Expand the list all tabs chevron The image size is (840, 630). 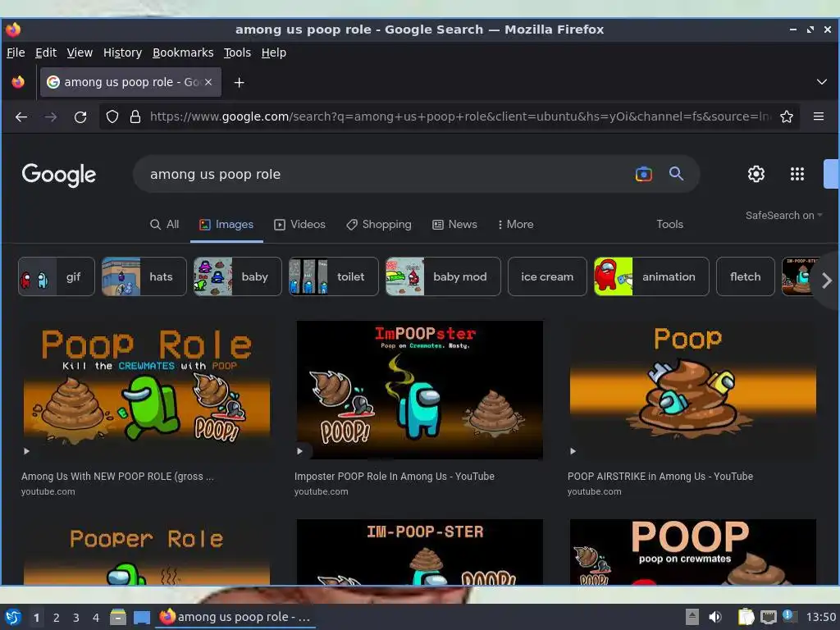click(x=821, y=82)
